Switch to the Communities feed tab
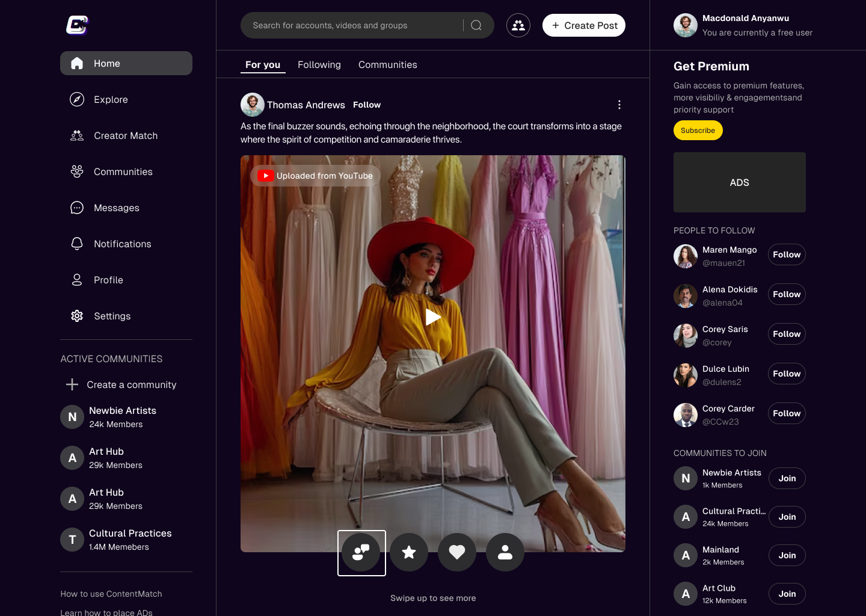Viewport: 866px width, 616px height. coord(387,65)
